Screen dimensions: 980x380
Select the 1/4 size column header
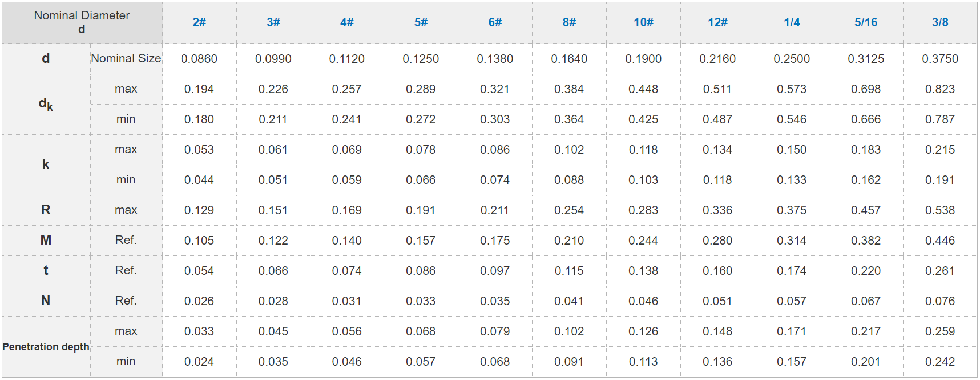coord(792,22)
